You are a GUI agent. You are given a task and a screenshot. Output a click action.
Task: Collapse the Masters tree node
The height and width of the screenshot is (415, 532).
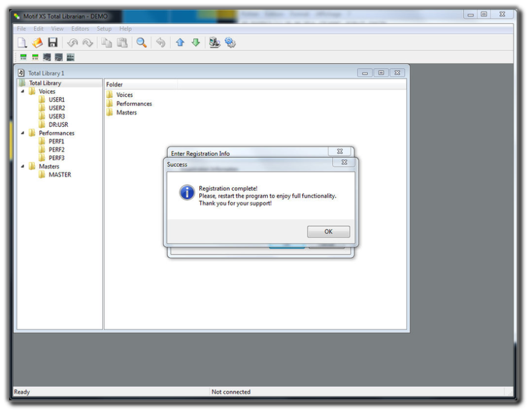pyautogui.click(x=22, y=166)
